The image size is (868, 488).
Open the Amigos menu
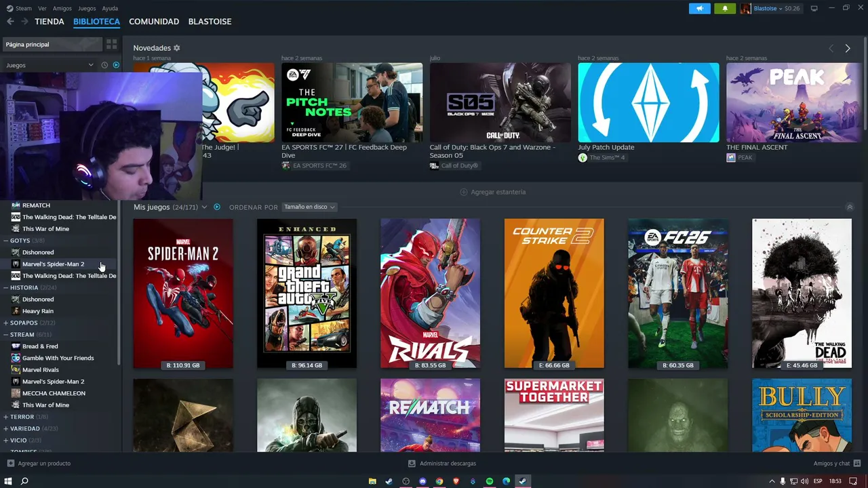coord(62,8)
